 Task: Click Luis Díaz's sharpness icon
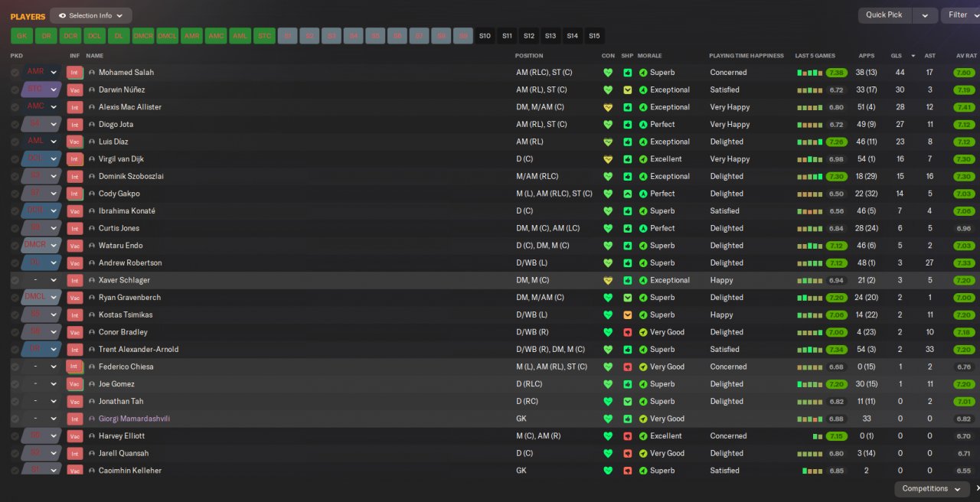coord(627,142)
